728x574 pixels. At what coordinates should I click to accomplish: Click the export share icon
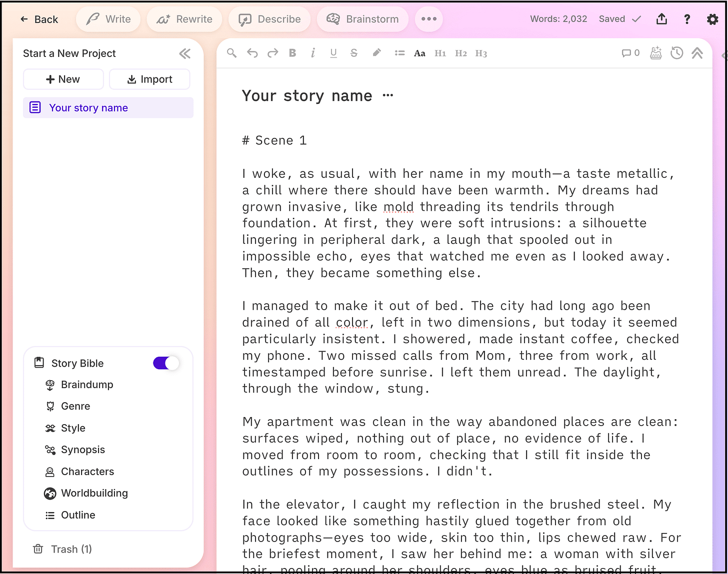tap(661, 19)
